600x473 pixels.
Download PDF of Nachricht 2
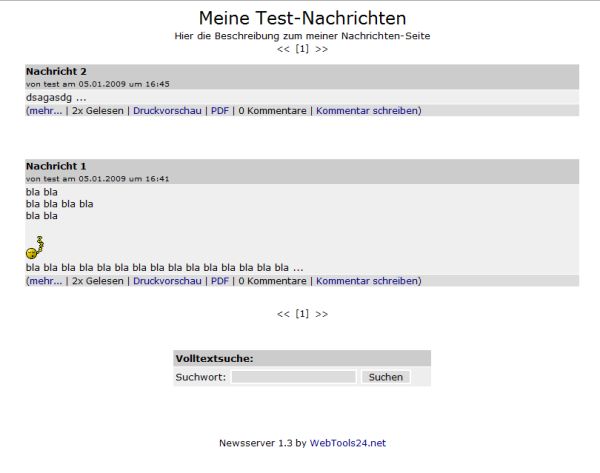(x=220, y=111)
